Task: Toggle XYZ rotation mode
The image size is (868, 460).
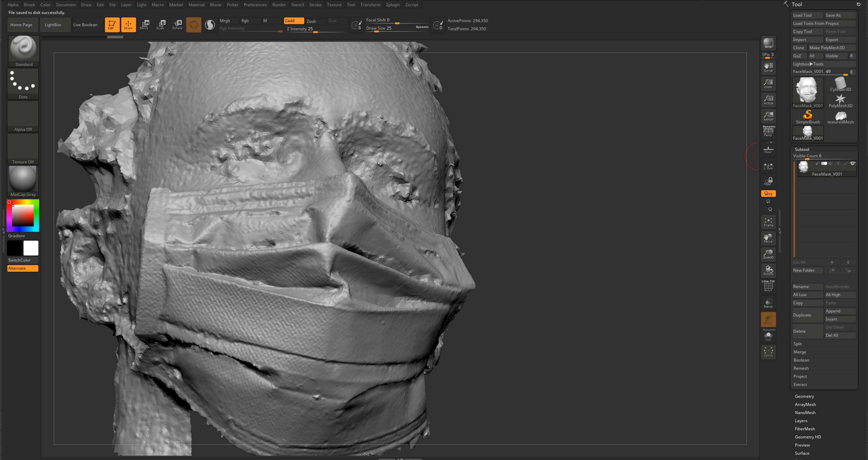Action: 768,194
